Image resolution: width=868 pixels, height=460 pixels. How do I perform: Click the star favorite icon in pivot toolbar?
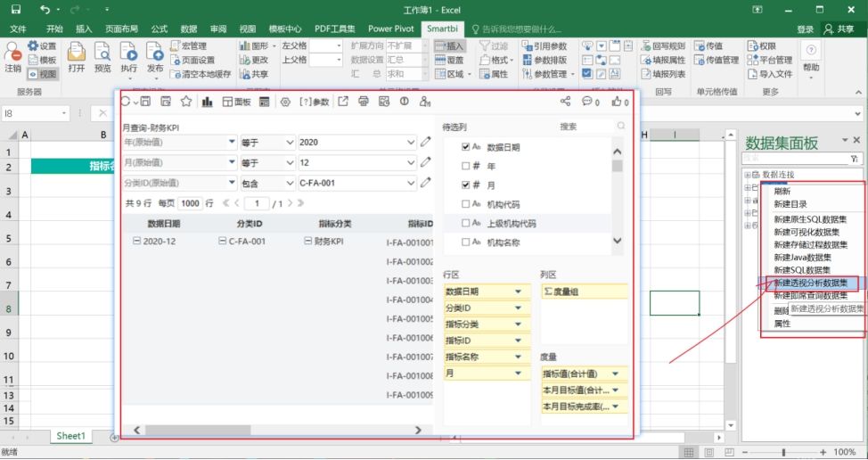[x=186, y=102]
